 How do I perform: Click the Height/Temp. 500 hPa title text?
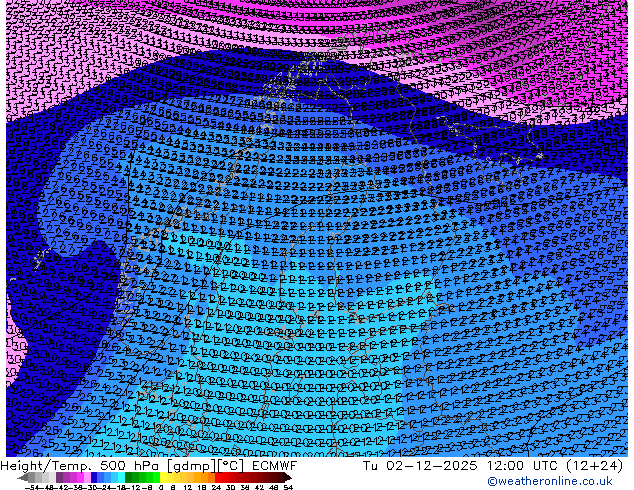(81, 466)
